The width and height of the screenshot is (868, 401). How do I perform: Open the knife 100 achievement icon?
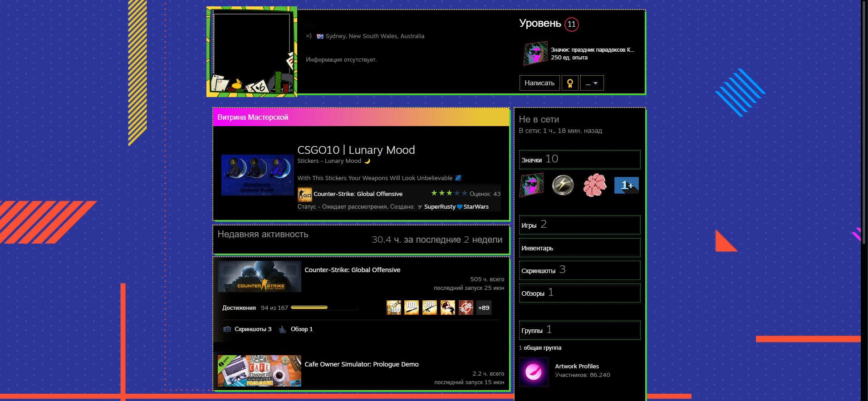(412, 308)
